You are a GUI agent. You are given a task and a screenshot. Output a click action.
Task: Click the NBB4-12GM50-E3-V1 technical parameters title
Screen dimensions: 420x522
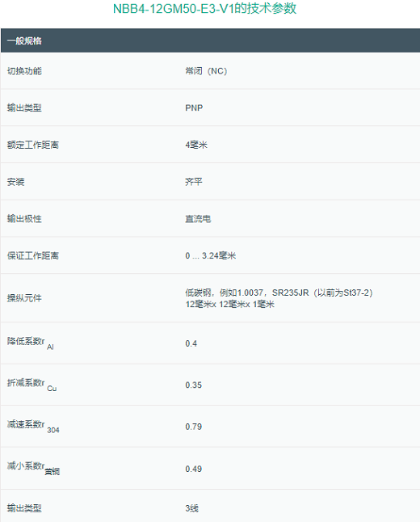[204, 8]
